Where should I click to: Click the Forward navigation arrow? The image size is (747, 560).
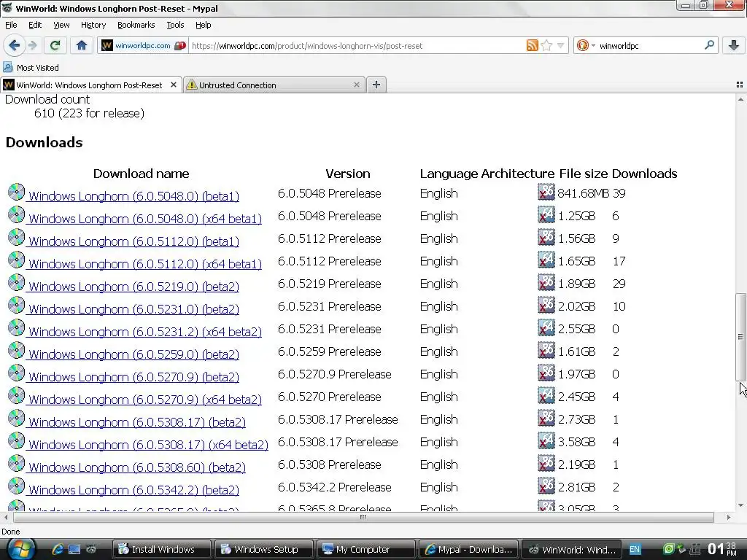[x=32, y=45]
